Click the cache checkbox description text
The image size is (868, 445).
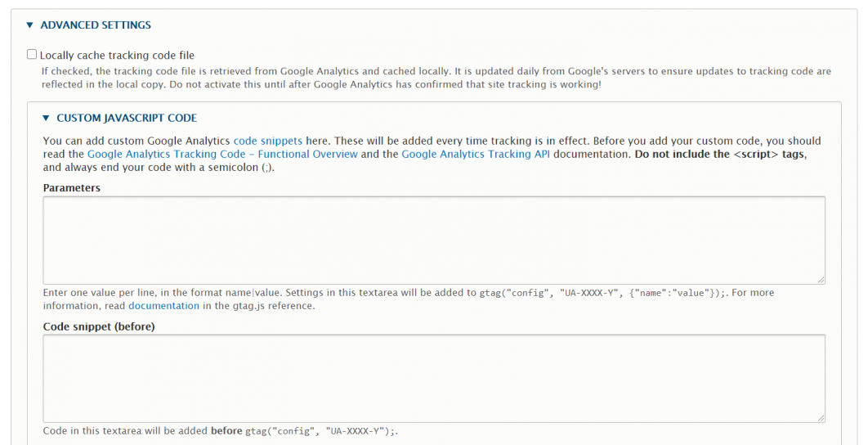pyautogui.click(x=436, y=78)
